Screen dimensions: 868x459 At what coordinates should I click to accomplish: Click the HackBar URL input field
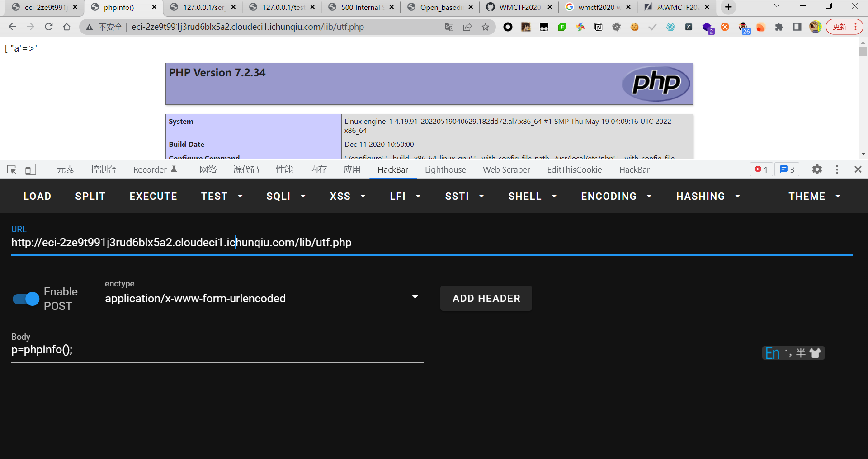[432, 243]
